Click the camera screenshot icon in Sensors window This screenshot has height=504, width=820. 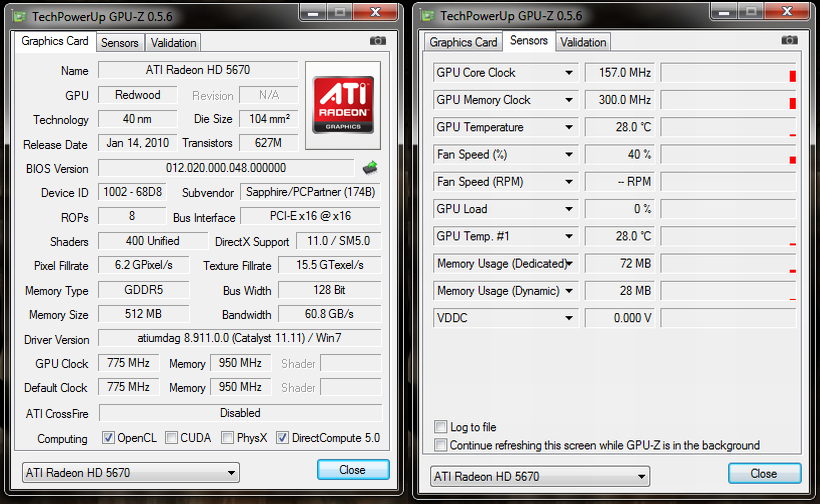tap(789, 40)
